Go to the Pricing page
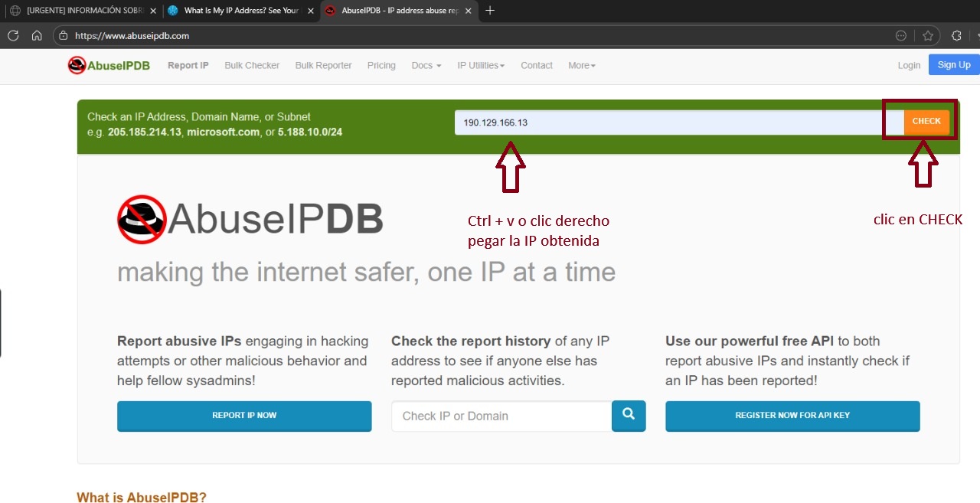Screen dimensions: 980x503 [x=381, y=65]
